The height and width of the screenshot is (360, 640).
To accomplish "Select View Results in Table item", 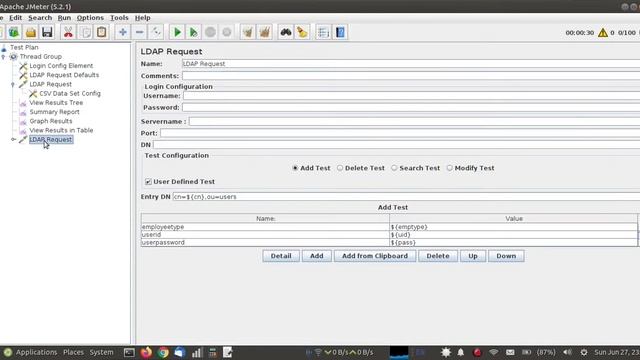I will pyautogui.click(x=61, y=130).
